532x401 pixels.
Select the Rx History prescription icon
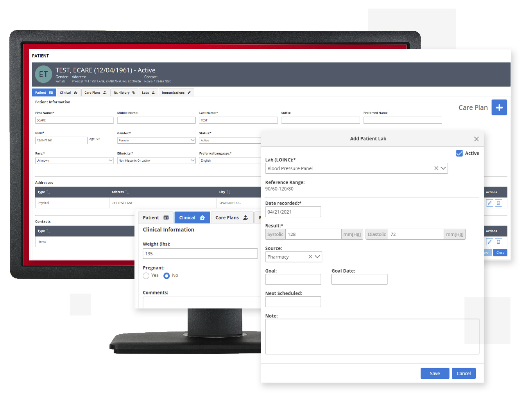click(133, 93)
